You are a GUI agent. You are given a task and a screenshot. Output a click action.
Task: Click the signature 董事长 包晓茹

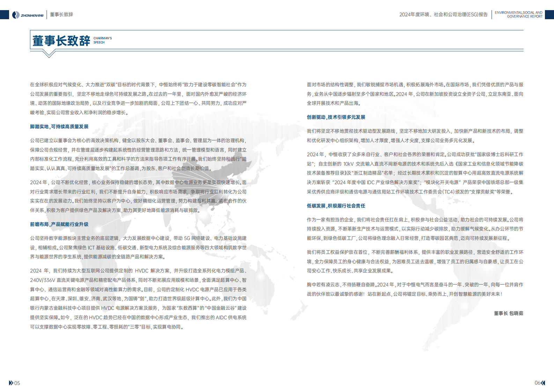tap(508, 313)
